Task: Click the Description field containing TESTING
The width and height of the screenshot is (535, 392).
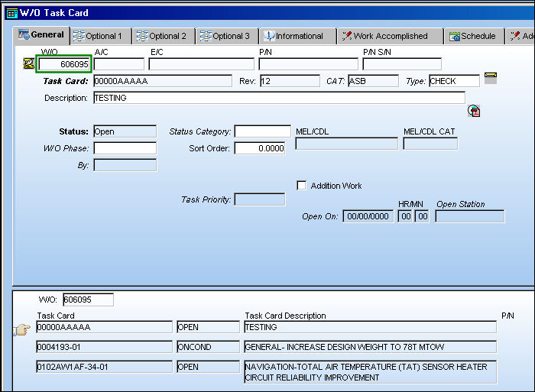Action: point(279,98)
